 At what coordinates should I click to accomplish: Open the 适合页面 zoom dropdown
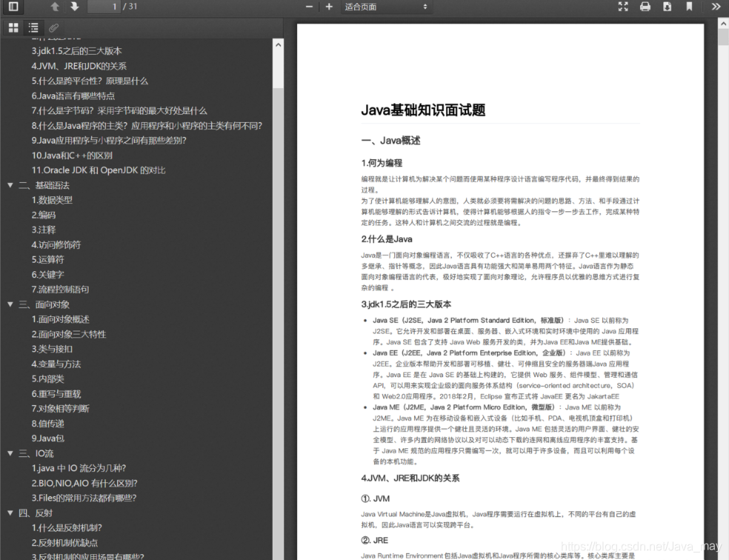(386, 7)
